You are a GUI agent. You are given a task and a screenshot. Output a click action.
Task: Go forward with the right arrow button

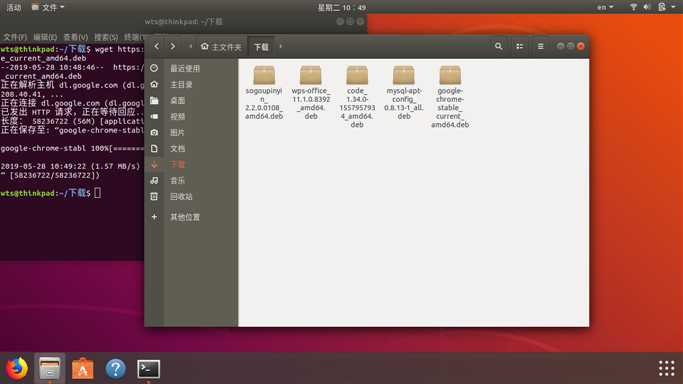(172, 46)
